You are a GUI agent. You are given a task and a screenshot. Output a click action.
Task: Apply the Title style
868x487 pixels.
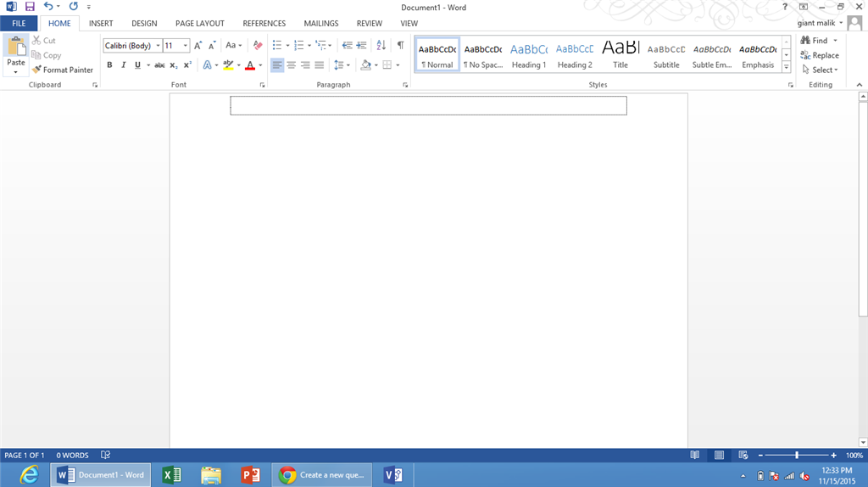click(x=620, y=55)
